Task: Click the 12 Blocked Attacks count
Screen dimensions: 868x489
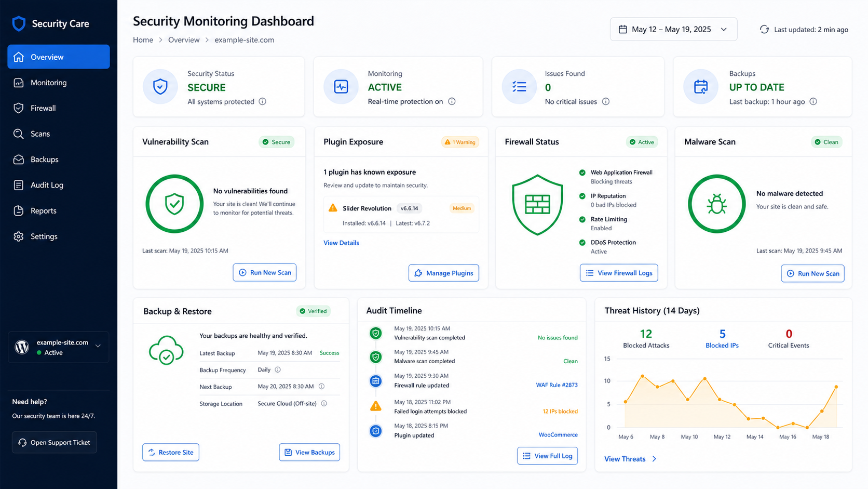Action: 646,334
